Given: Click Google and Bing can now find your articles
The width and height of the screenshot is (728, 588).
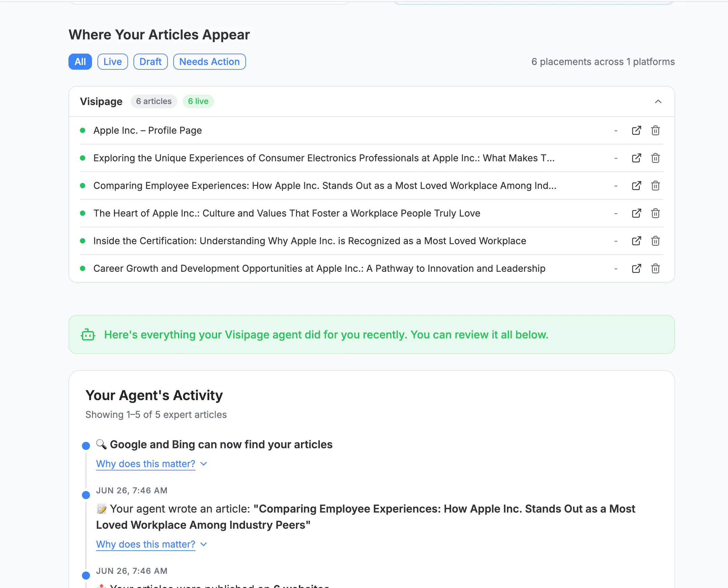Looking at the screenshot, I should (221, 445).
